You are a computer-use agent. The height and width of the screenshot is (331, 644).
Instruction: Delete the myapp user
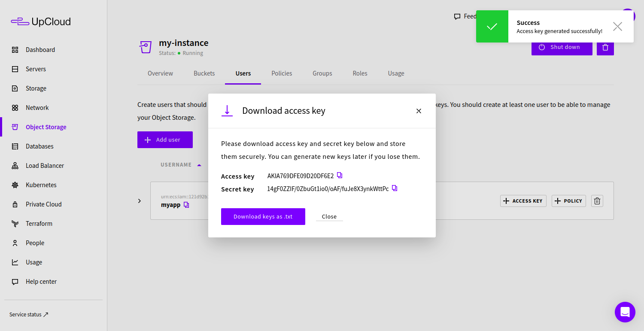597,201
